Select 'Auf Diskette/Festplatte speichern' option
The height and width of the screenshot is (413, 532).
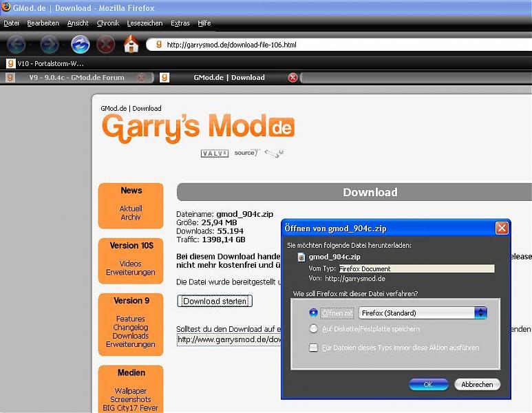(x=314, y=329)
